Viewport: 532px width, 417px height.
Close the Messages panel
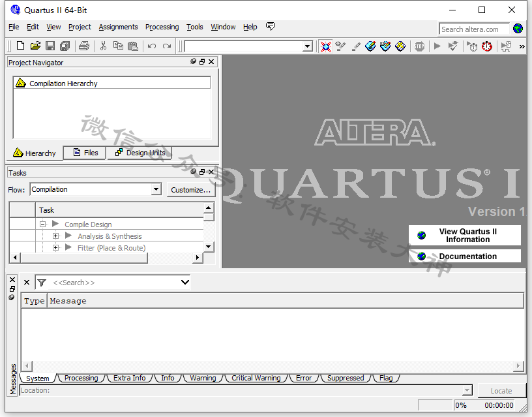coord(12,280)
